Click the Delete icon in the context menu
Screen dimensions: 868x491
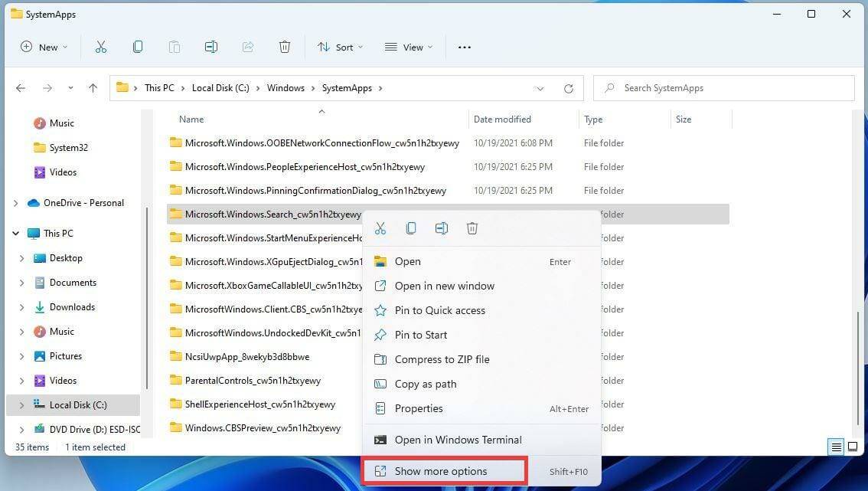click(472, 227)
